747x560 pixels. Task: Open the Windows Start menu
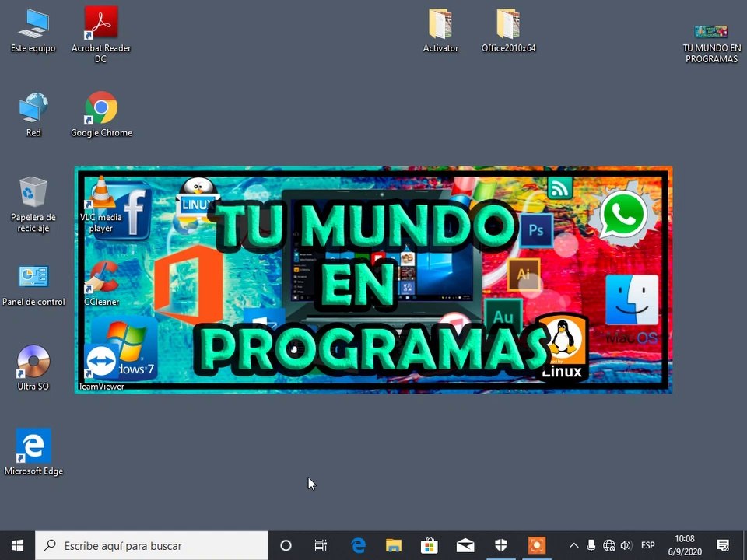pos(18,545)
